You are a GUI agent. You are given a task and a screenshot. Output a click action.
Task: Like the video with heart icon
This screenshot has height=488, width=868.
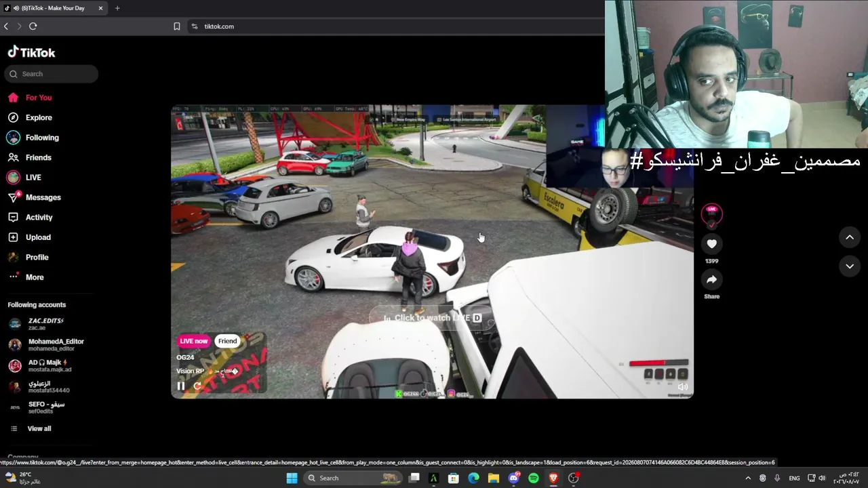711,244
